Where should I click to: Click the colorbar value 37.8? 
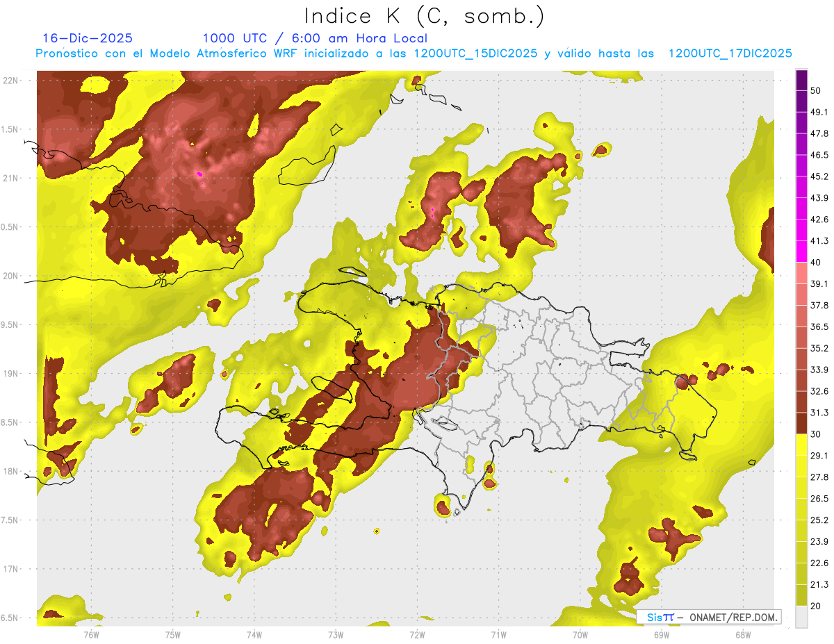pyautogui.click(x=819, y=305)
